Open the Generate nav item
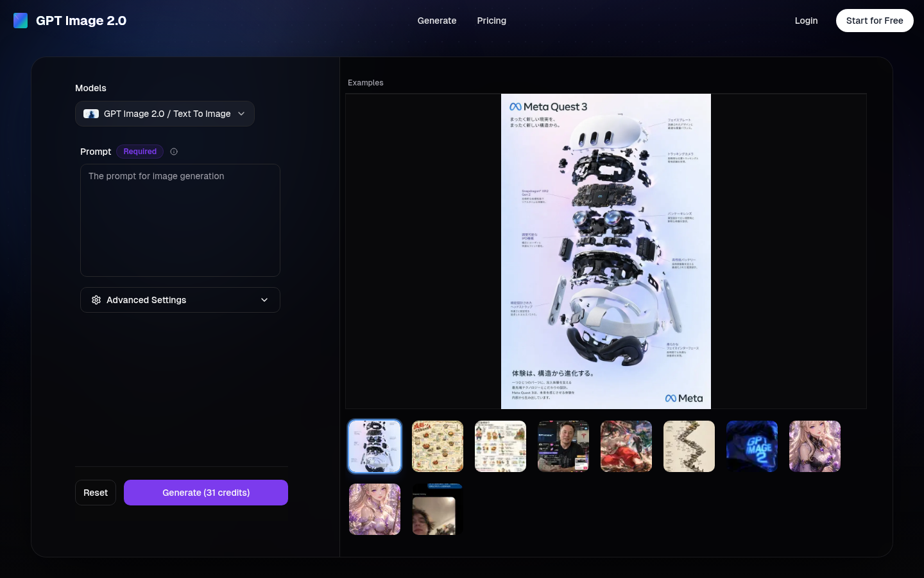This screenshot has width=924, height=578. point(437,21)
